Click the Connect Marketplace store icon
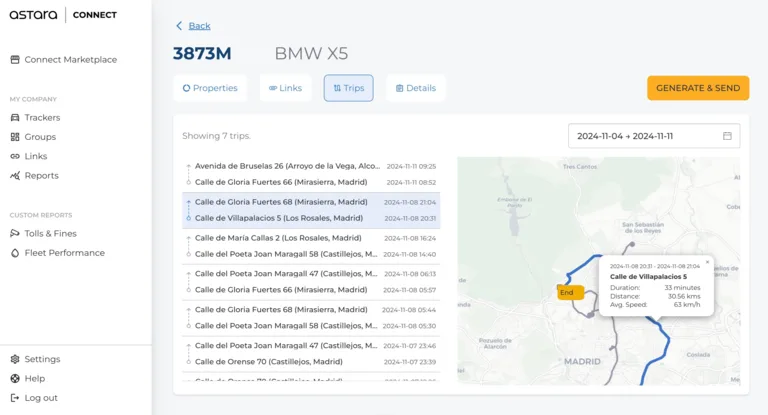Screen dimensions: 768x415 click(15, 60)
